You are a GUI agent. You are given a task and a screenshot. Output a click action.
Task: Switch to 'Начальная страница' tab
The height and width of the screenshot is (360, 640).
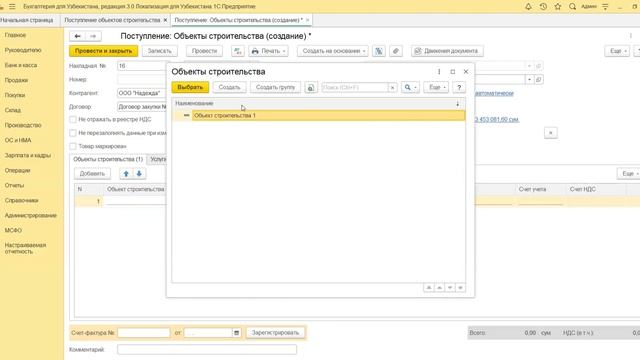[27, 20]
